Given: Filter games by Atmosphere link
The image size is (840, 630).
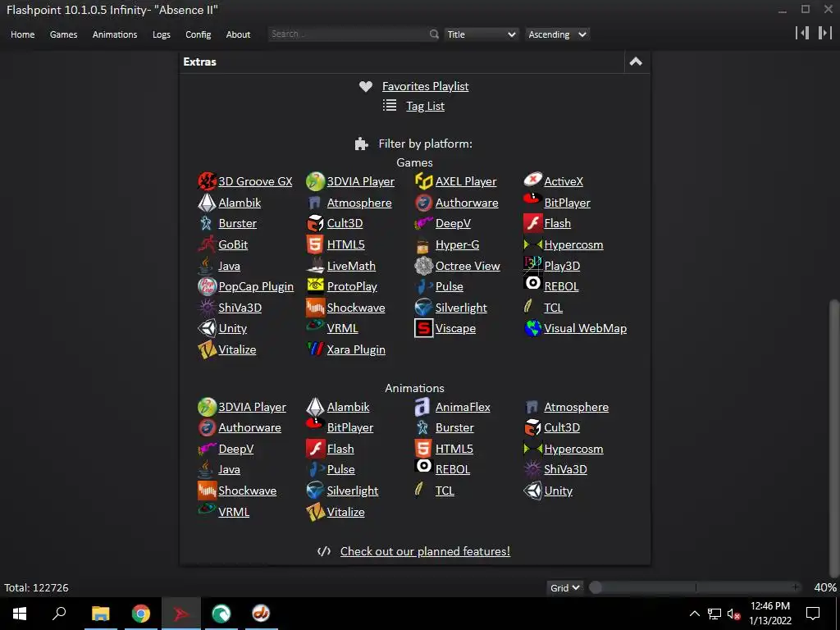Looking at the screenshot, I should tap(359, 203).
